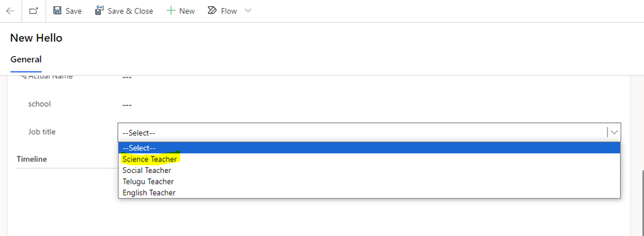Expand the Flow chevron menu
This screenshot has height=236, width=644.
(248, 11)
